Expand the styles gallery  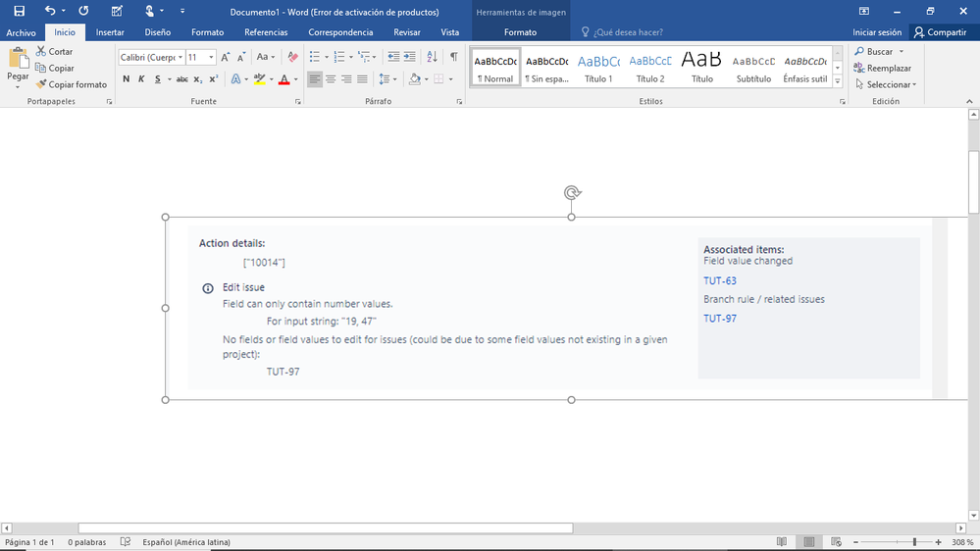click(x=838, y=81)
